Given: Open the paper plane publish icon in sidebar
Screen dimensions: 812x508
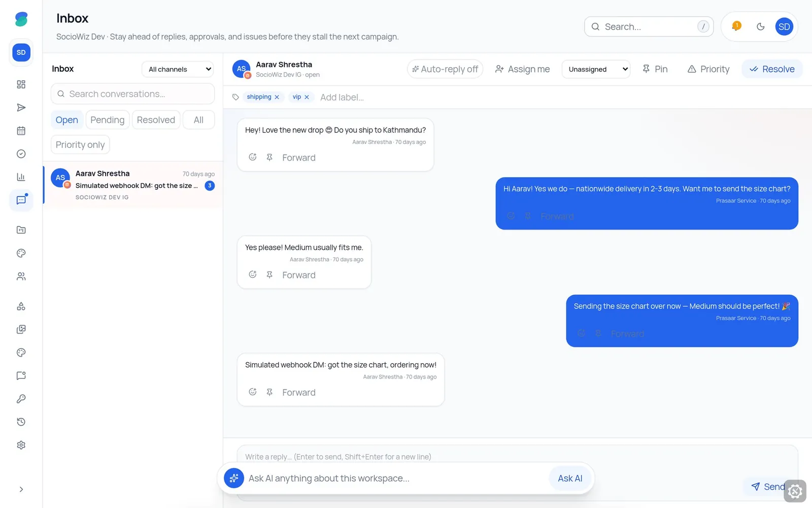Looking at the screenshot, I should click(21, 108).
